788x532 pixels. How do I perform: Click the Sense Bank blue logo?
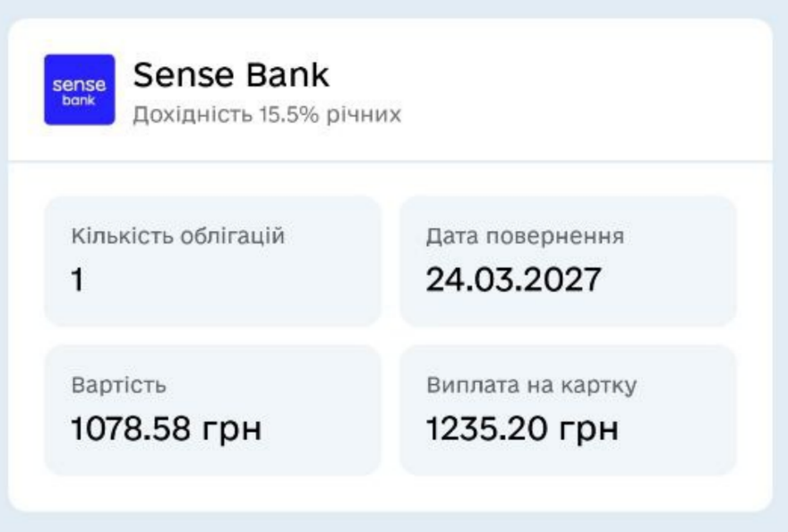[80, 90]
